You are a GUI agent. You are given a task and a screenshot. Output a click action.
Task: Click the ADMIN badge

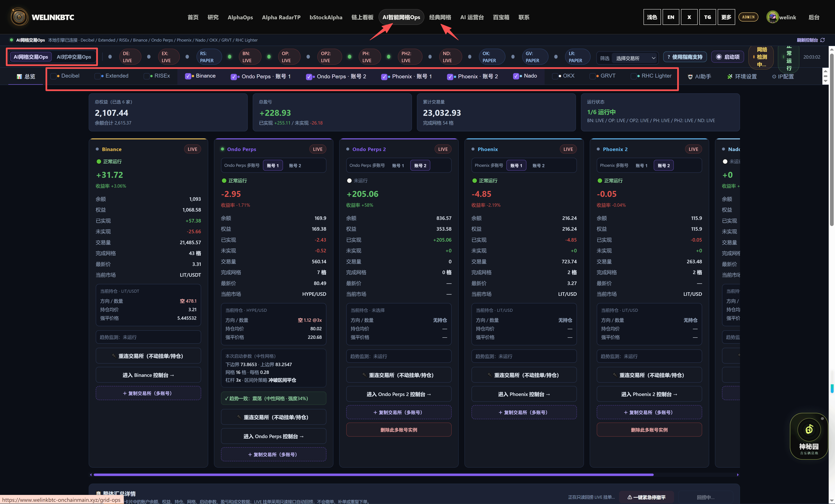click(x=748, y=17)
